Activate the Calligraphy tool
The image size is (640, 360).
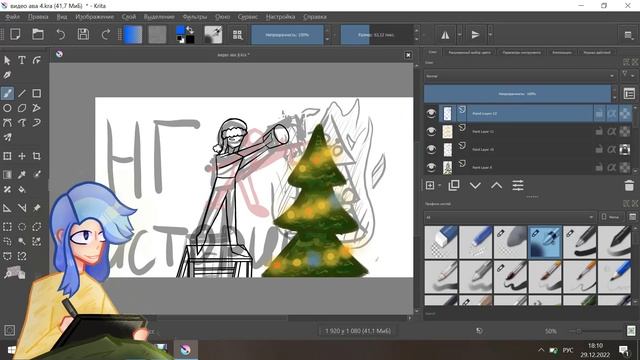tap(7, 75)
